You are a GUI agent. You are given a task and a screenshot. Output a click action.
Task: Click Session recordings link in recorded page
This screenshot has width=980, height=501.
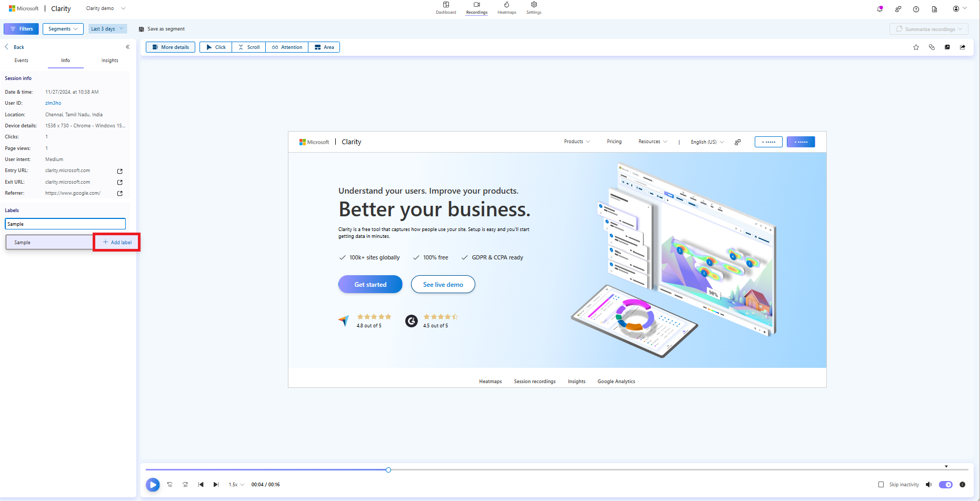[x=535, y=382]
